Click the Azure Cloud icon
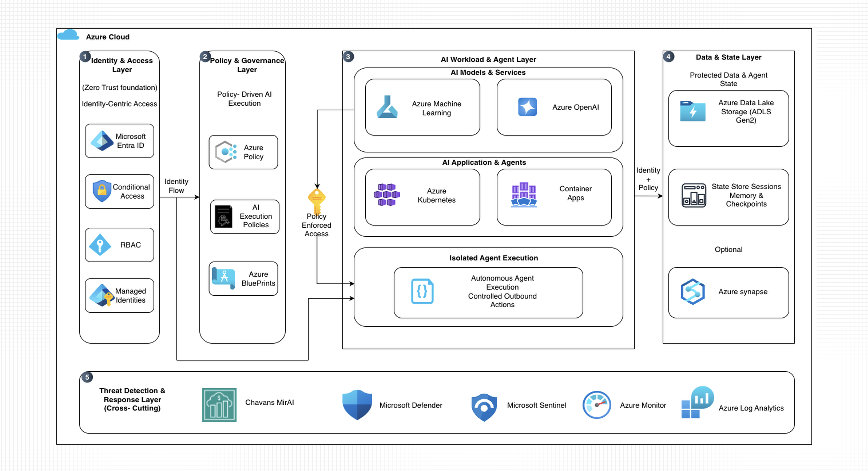Viewport: 868px width, 471px height. 68,35
